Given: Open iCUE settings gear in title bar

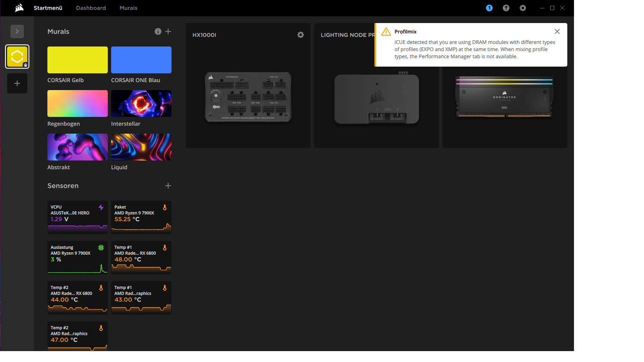Looking at the screenshot, I should (x=523, y=8).
